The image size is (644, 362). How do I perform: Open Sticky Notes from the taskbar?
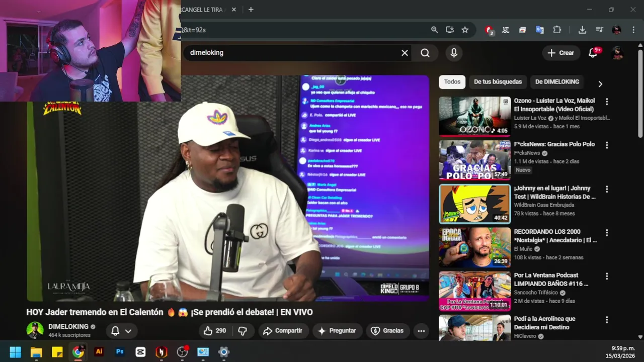pos(57,352)
